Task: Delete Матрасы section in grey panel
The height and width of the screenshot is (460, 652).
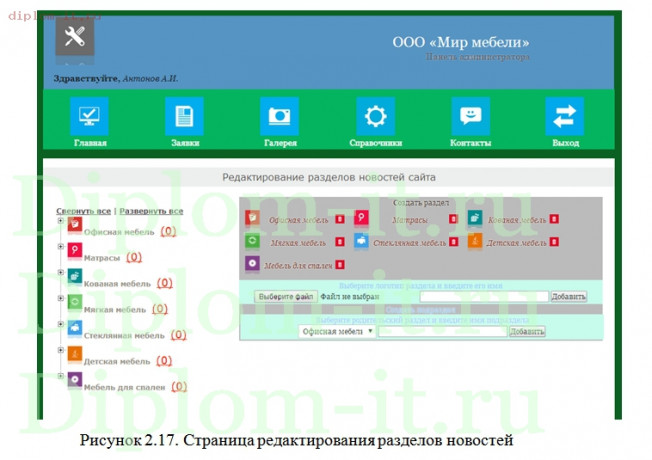Action: point(453,219)
